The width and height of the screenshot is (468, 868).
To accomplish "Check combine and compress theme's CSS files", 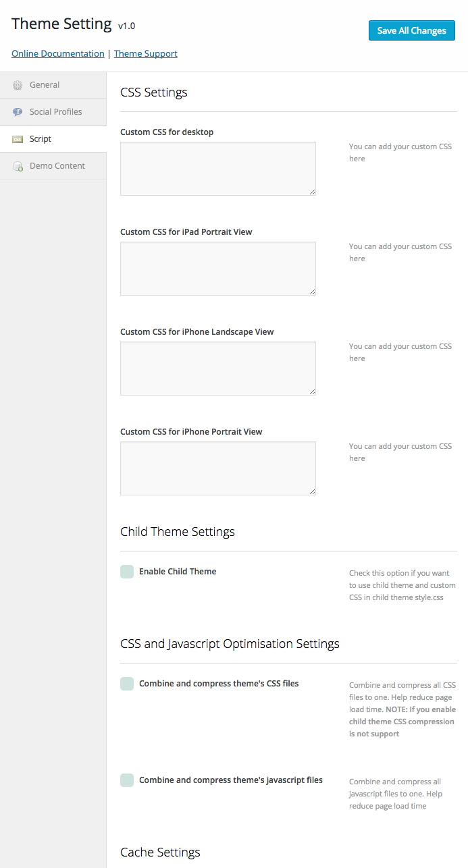I will click(x=127, y=684).
